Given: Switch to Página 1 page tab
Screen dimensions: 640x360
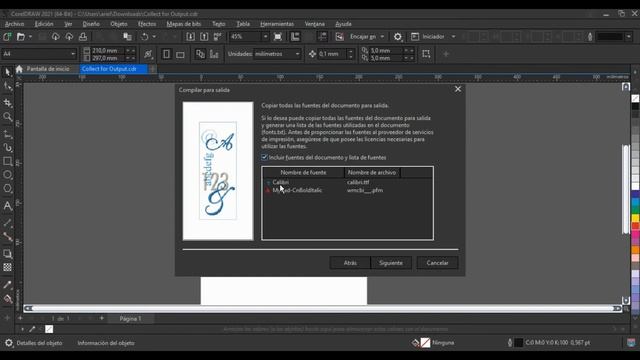Looking at the screenshot, I should (130, 319).
